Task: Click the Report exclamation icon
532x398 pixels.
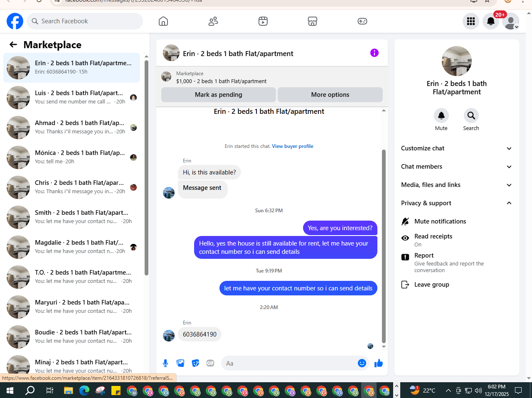Action: (x=405, y=257)
